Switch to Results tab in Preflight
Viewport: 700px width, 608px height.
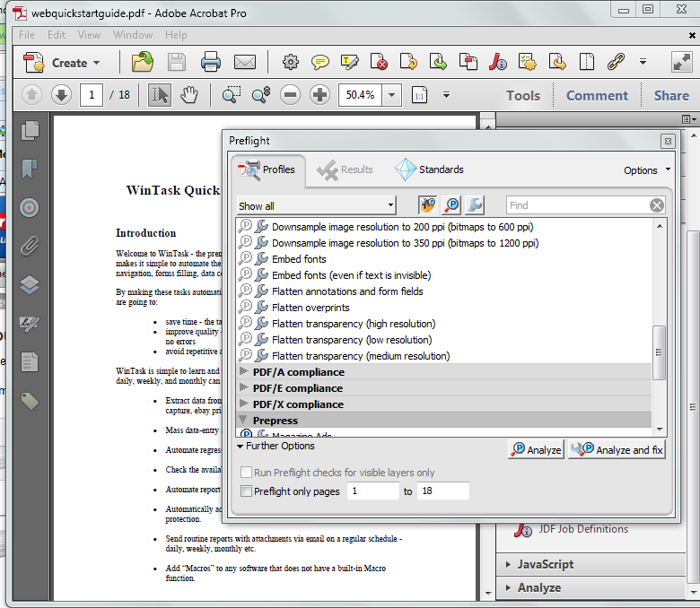[x=345, y=170]
